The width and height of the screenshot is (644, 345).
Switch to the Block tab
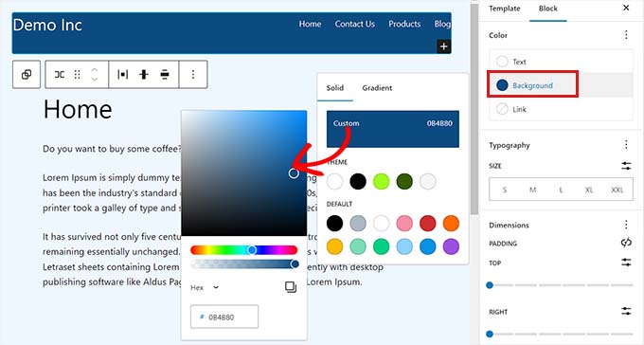coord(548,9)
